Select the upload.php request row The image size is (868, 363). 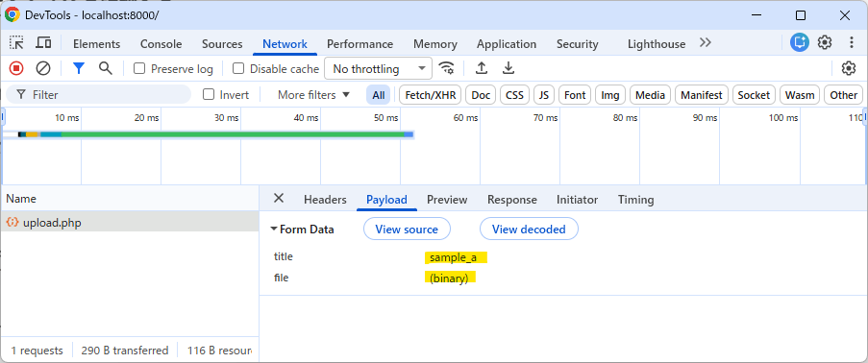click(130, 223)
